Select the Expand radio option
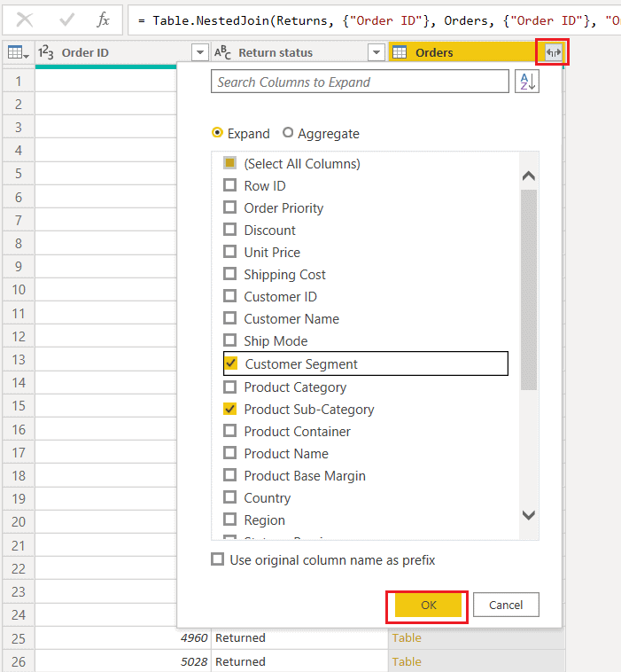Viewport: 621px width, 672px height. [217, 133]
